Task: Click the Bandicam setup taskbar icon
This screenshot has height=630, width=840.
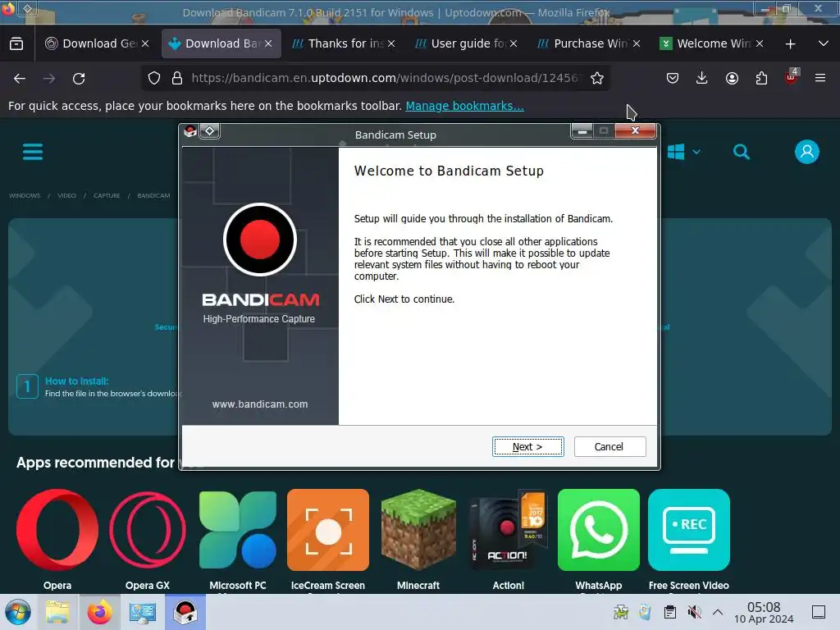Action: [x=185, y=612]
